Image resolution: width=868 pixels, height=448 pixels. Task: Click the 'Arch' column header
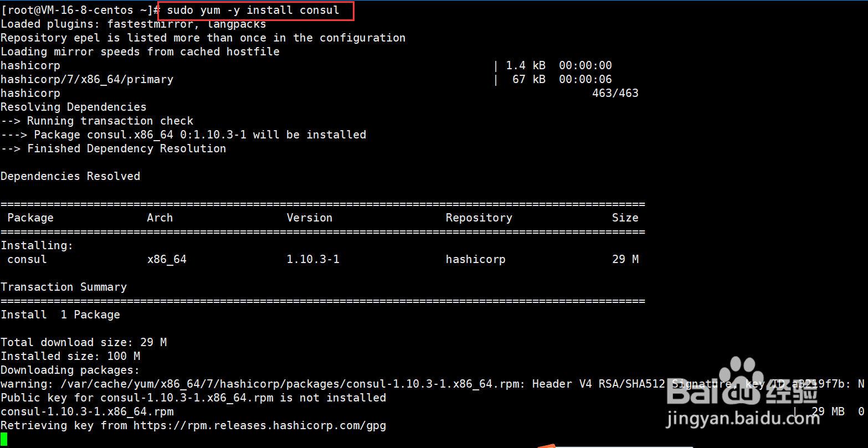coord(160,218)
